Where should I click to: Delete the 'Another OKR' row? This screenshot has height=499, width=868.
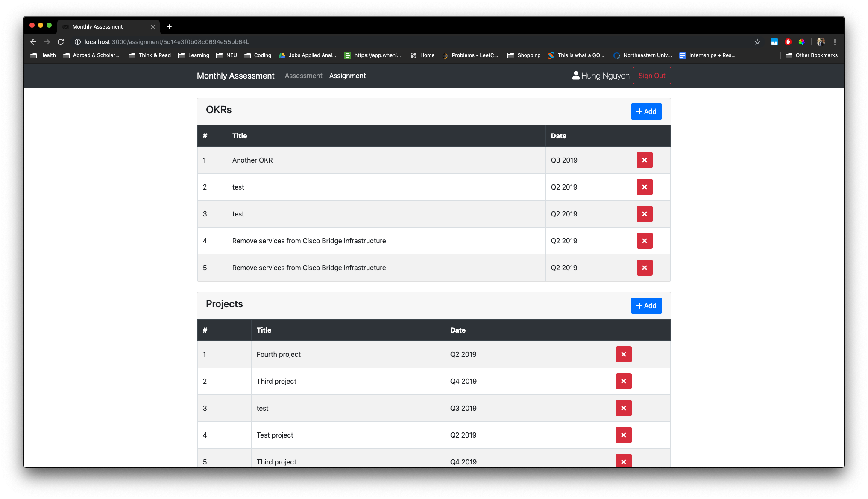click(x=644, y=160)
